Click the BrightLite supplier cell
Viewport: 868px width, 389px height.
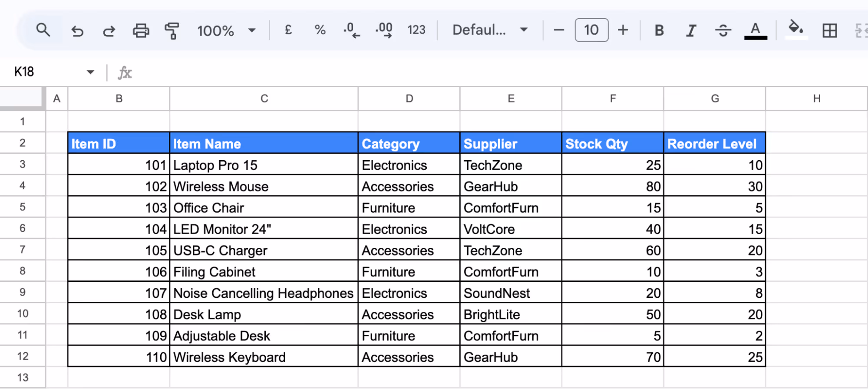pos(511,314)
